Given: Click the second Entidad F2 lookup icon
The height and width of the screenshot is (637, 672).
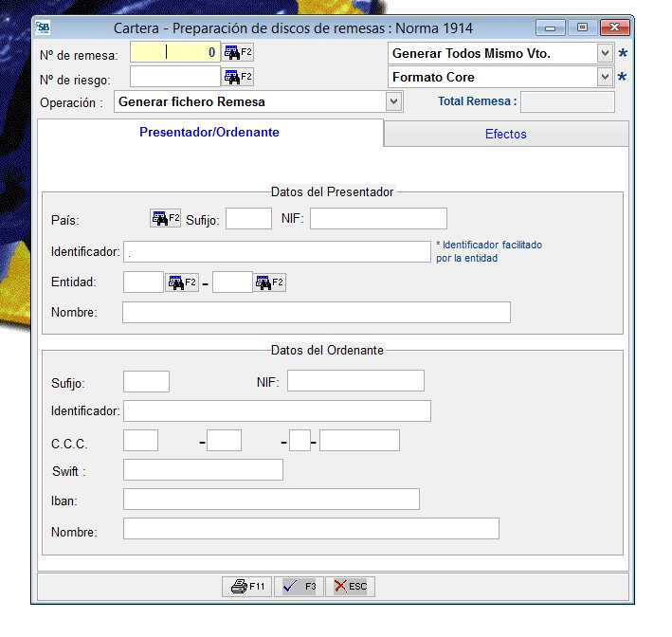Looking at the screenshot, I should point(269,282).
